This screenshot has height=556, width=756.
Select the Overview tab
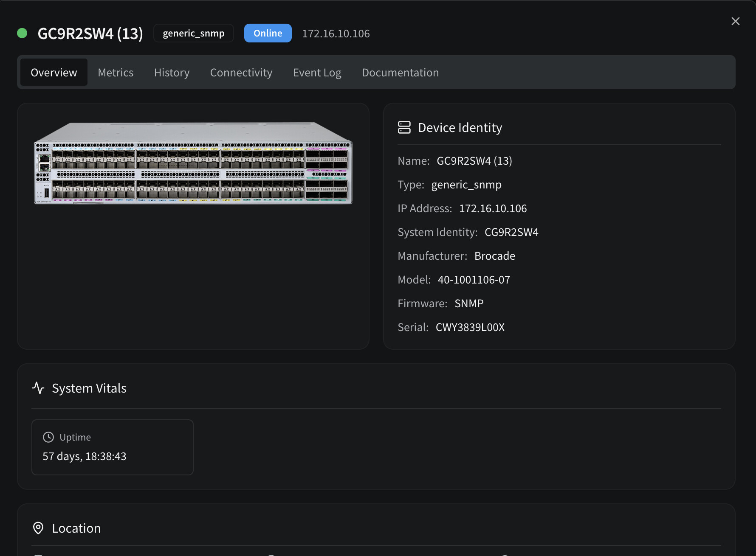[54, 73]
